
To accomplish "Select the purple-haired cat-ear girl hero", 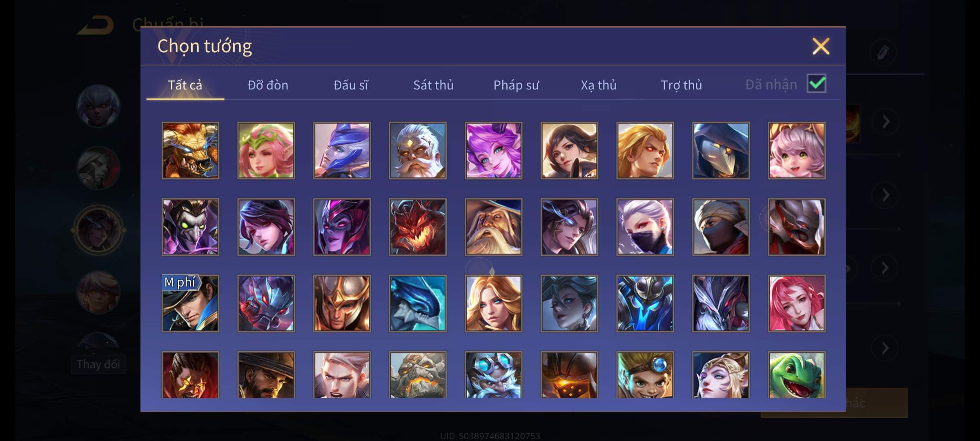I will point(493,150).
